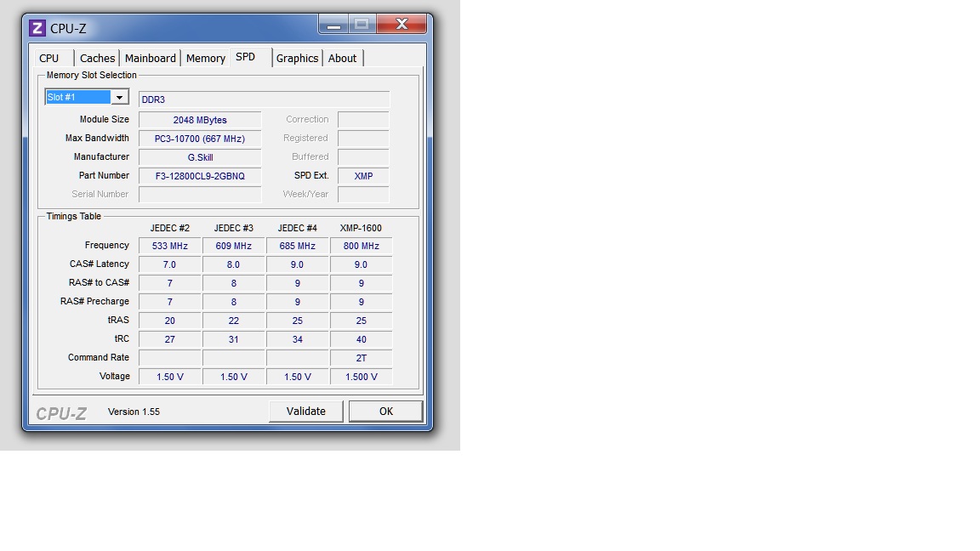The image size is (980, 551).
Task: Click the empty Buffered field
Action: (364, 157)
